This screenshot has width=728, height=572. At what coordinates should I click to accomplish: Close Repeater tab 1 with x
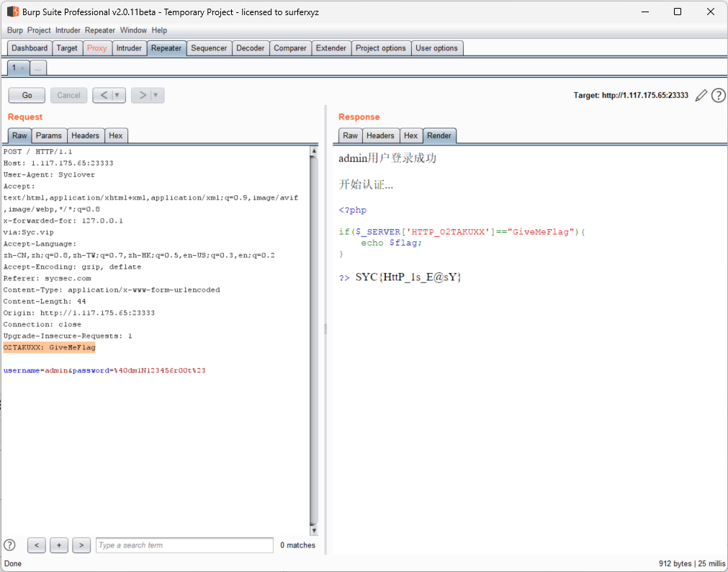[x=22, y=68]
